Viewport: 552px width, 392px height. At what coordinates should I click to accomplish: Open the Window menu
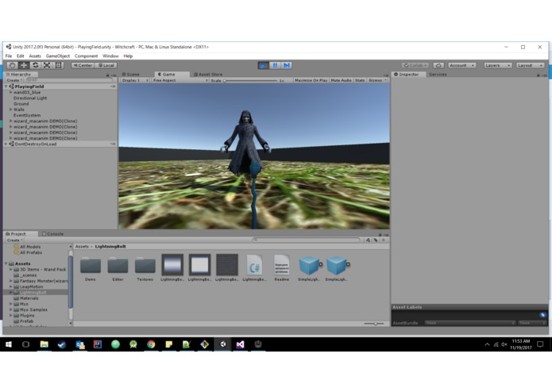coord(110,56)
